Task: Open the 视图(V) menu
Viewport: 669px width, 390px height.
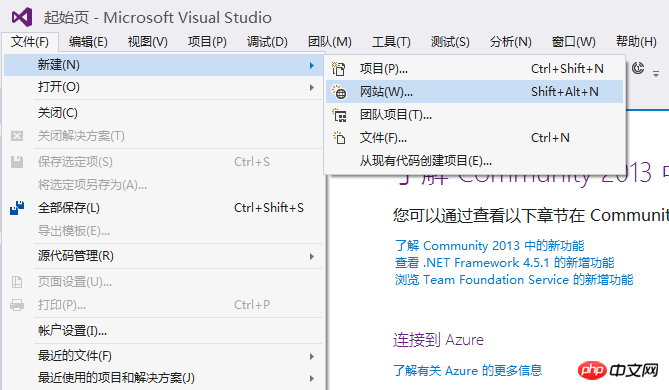Action: click(x=148, y=42)
